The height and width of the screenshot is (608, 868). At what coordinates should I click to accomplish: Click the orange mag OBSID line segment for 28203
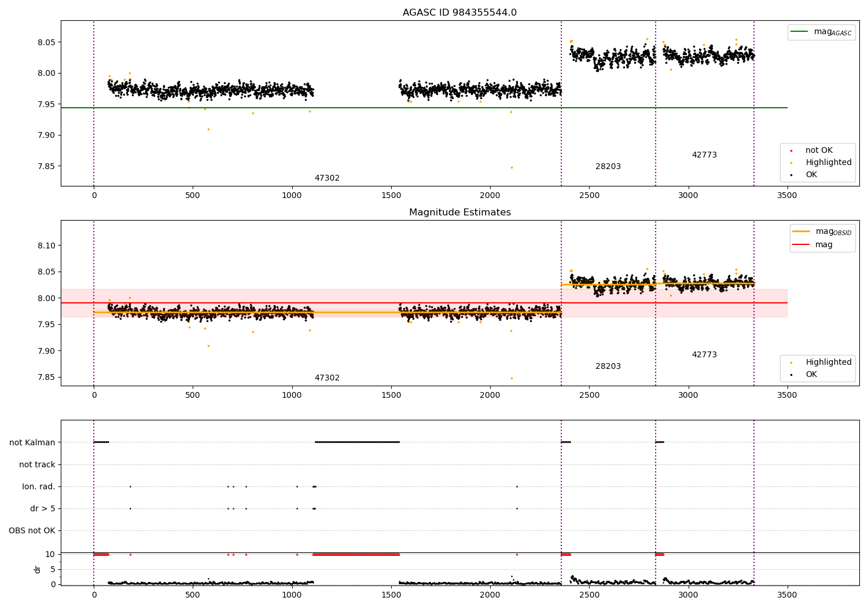(608, 284)
